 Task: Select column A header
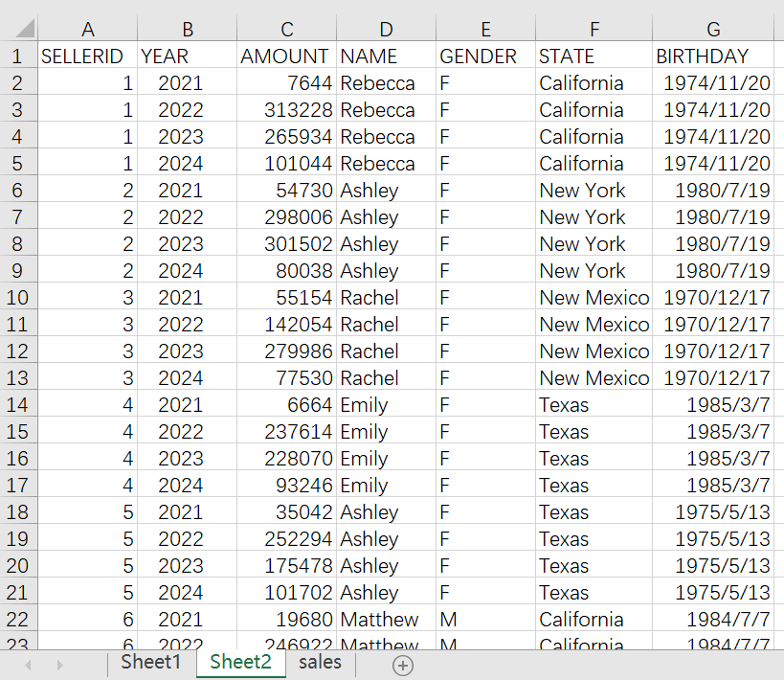[88, 29]
